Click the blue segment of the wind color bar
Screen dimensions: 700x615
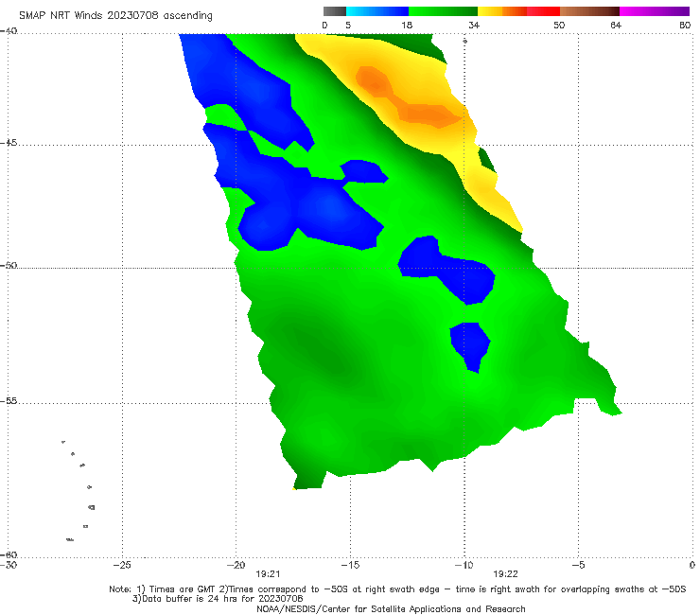click(377, 11)
